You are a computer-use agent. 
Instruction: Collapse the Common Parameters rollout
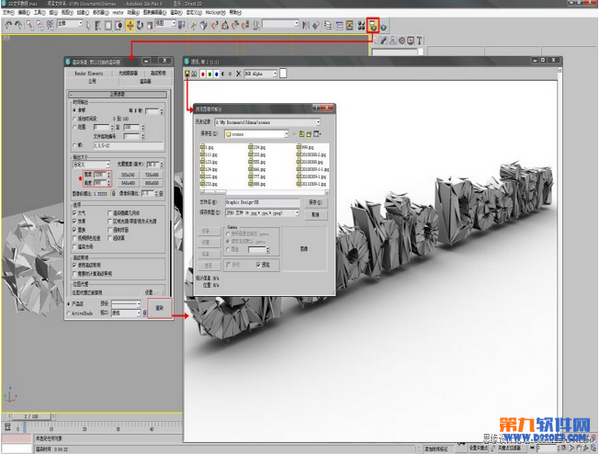(x=117, y=94)
